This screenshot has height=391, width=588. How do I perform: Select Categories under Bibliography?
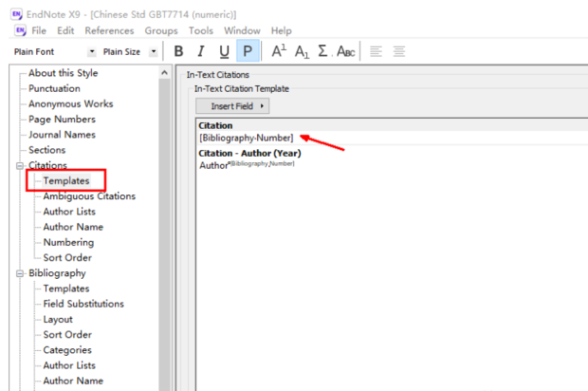(x=67, y=350)
